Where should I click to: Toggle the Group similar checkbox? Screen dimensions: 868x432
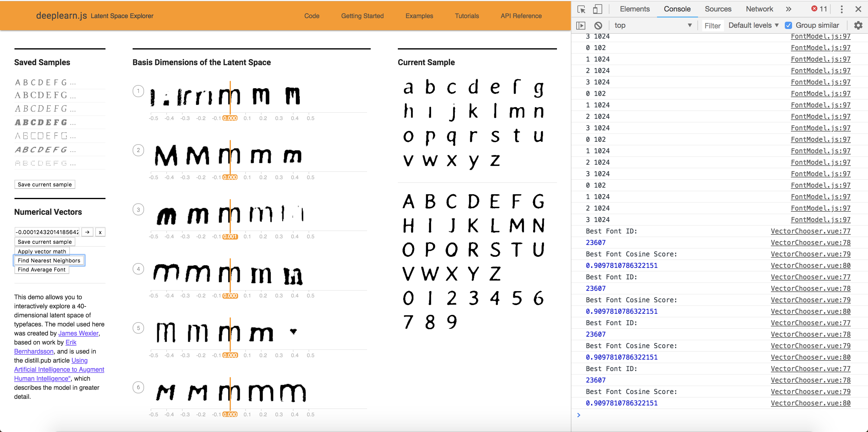[788, 25]
